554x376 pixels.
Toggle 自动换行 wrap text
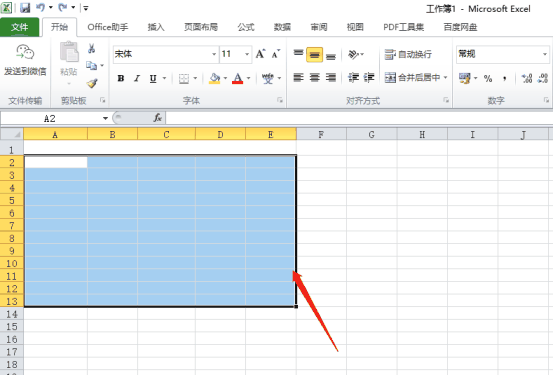coord(408,54)
